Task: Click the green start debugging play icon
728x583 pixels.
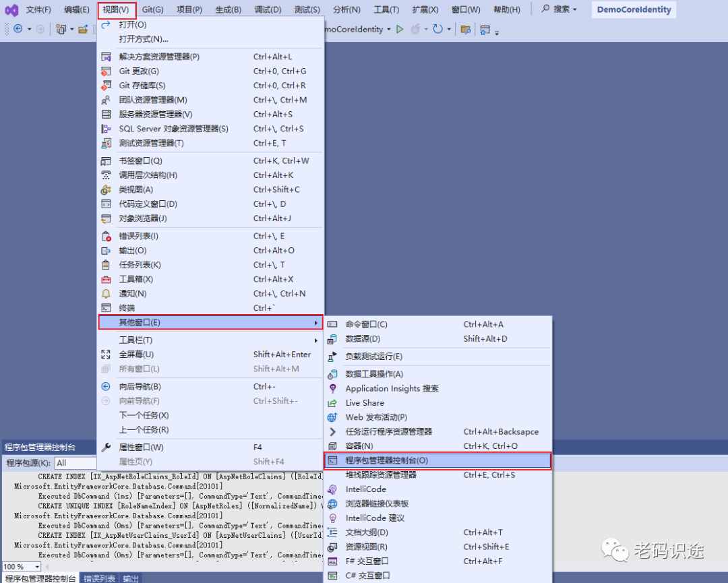Action: point(400,29)
